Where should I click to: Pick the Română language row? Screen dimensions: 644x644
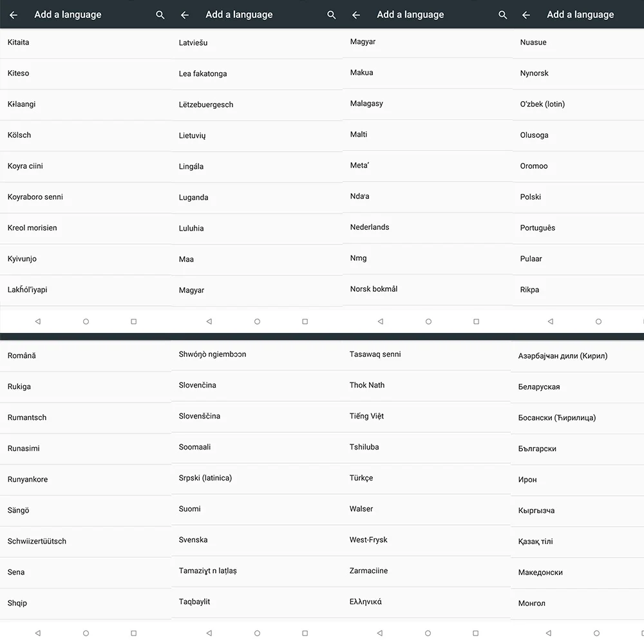point(86,355)
